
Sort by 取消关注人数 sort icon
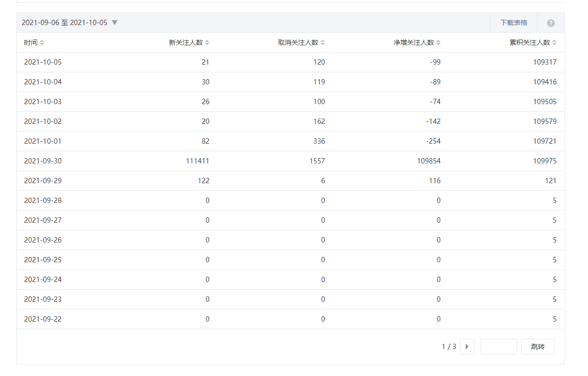(x=323, y=42)
